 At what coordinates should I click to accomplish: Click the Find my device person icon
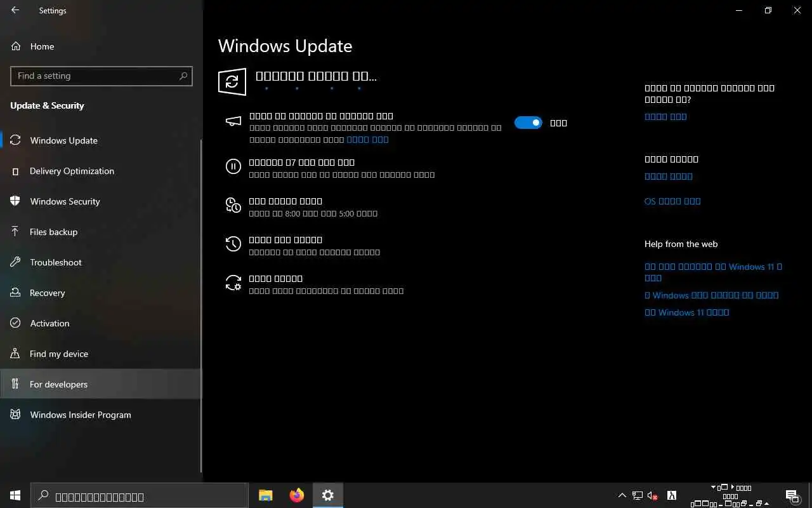point(16,354)
